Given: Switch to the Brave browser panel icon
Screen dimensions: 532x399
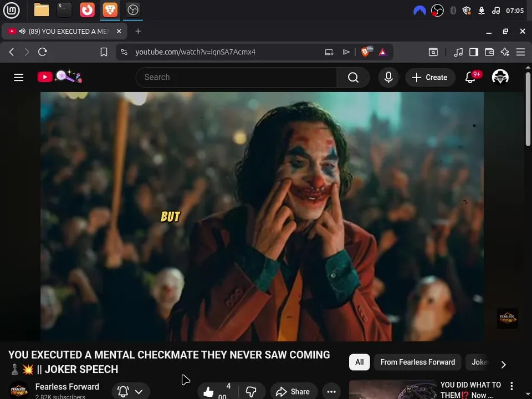Looking at the screenshot, I should click(x=110, y=10).
